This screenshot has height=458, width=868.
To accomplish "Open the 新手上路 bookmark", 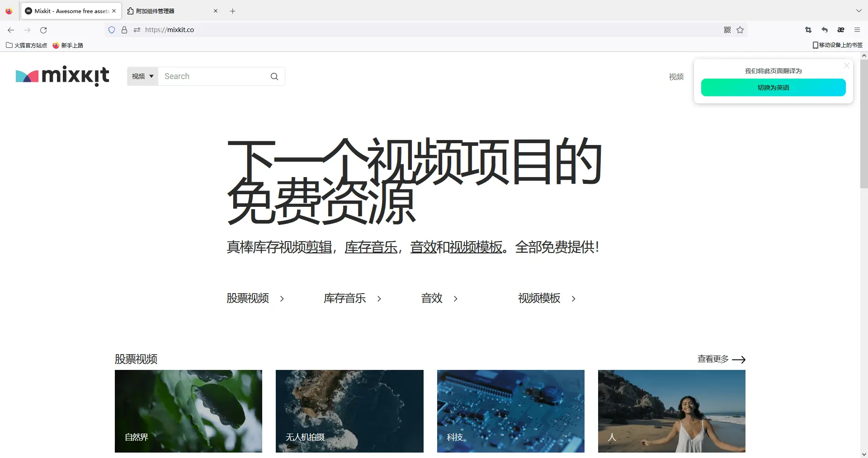I will click(68, 45).
